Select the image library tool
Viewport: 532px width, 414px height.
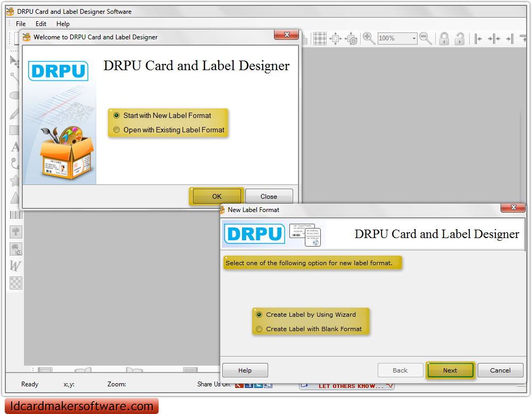coord(15,249)
